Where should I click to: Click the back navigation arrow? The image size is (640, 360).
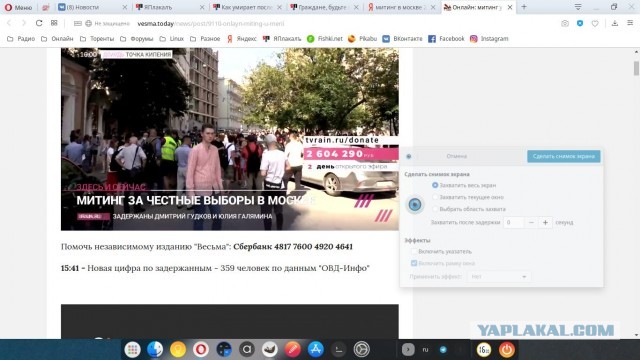click(x=9, y=23)
